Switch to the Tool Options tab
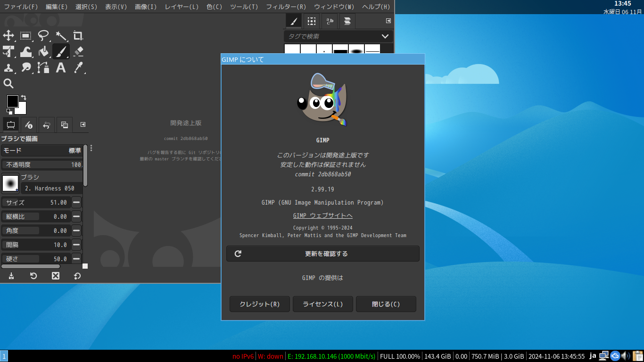Screen dimensions: 644x362 point(10,125)
